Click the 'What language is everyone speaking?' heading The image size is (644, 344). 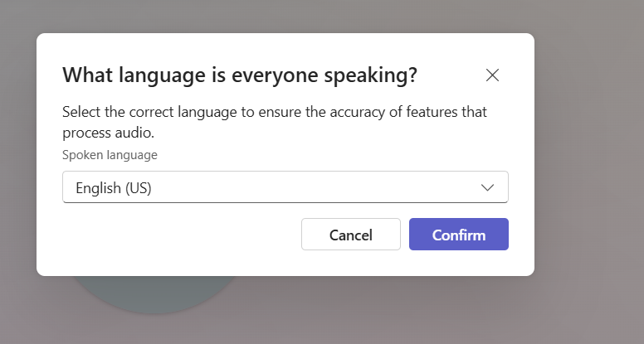(239, 76)
